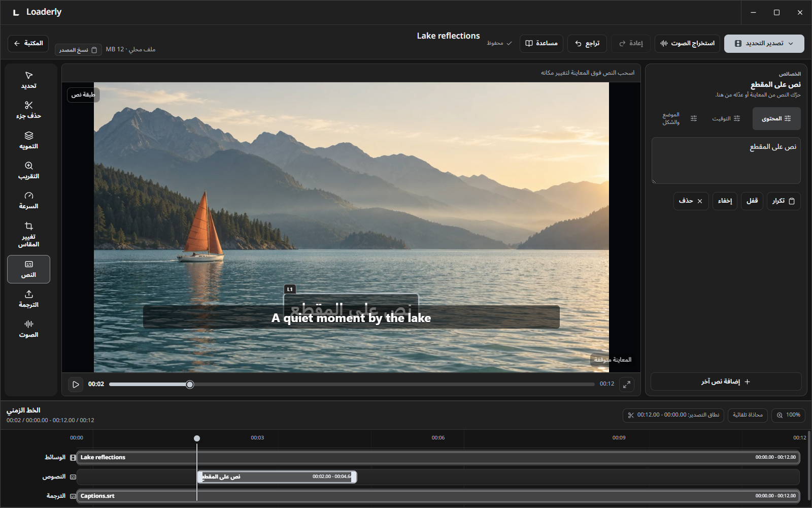The image size is (812, 508).
Task: Select the Captions.srt subtitle clip
Action: coord(438,496)
